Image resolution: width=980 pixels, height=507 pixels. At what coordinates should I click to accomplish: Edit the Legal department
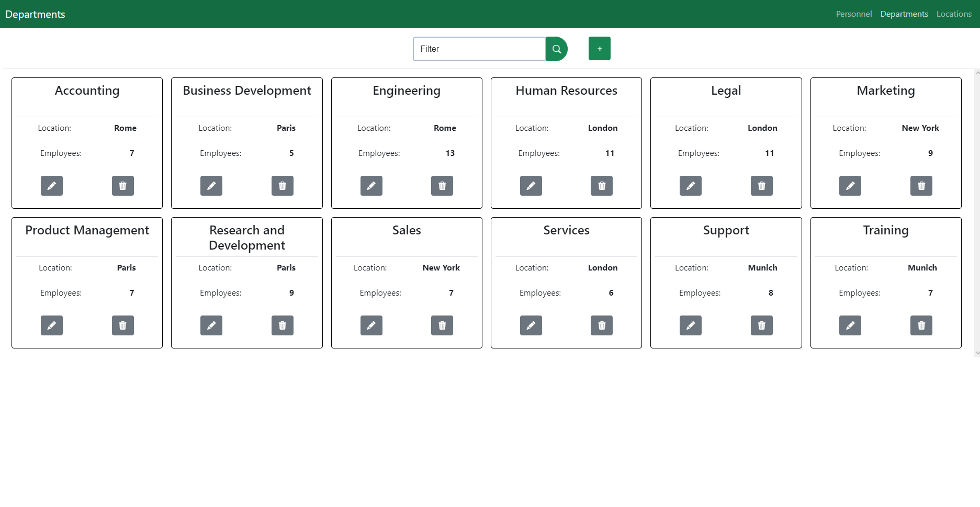690,186
